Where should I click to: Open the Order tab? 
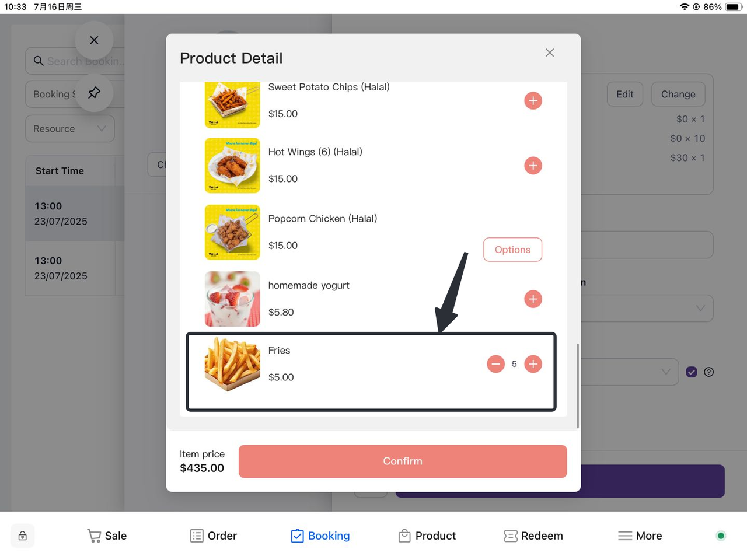pyautogui.click(x=214, y=535)
